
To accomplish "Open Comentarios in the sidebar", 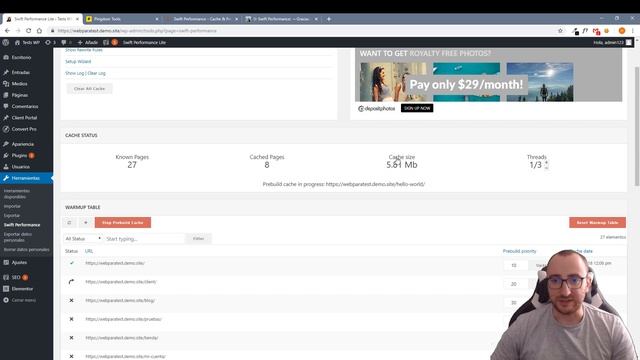I will pyautogui.click(x=26, y=106).
